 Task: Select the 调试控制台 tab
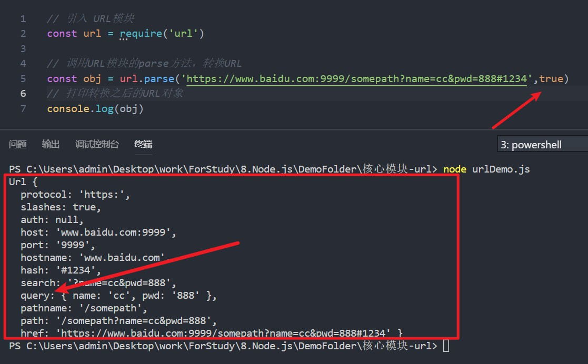point(97,144)
